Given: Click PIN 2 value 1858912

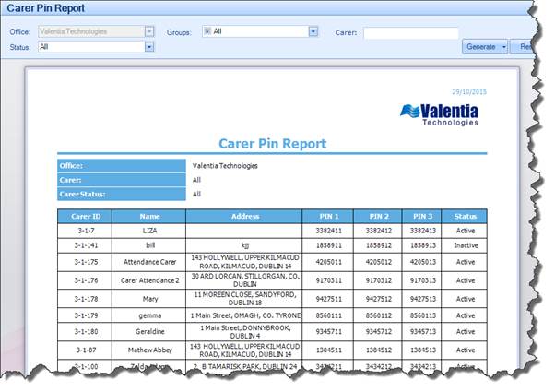Looking at the screenshot, I should tap(378, 245).
